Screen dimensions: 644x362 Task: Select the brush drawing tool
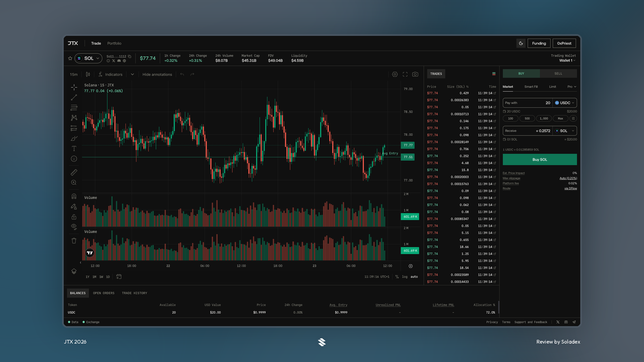click(x=74, y=138)
